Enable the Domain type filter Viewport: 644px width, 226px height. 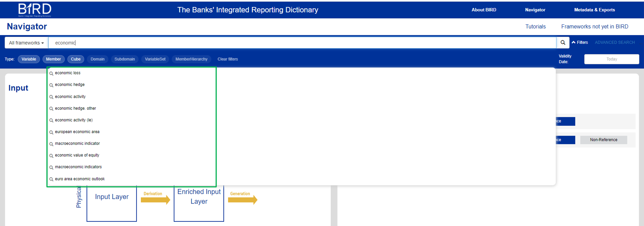coord(97,59)
